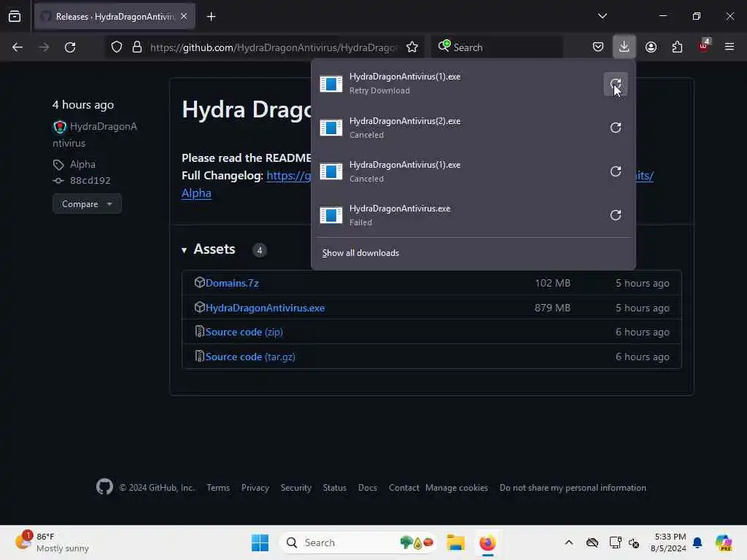Open File Explorer from taskbar
The height and width of the screenshot is (560, 747).
(x=455, y=542)
